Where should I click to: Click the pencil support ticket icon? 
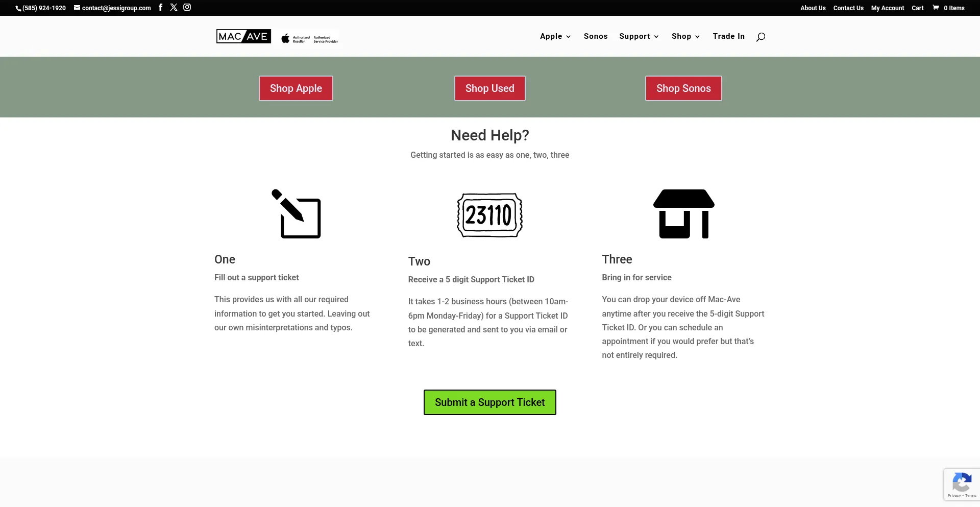(296, 214)
